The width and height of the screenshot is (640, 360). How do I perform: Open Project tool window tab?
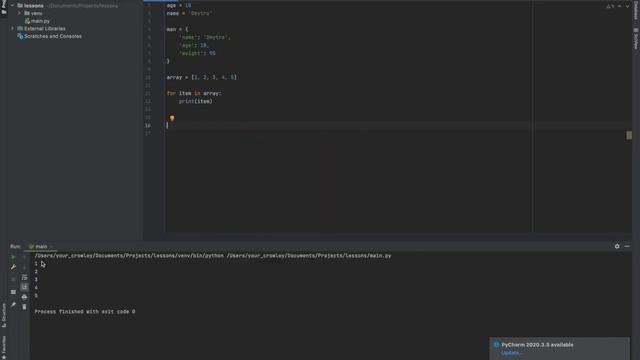(x=4, y=7)
